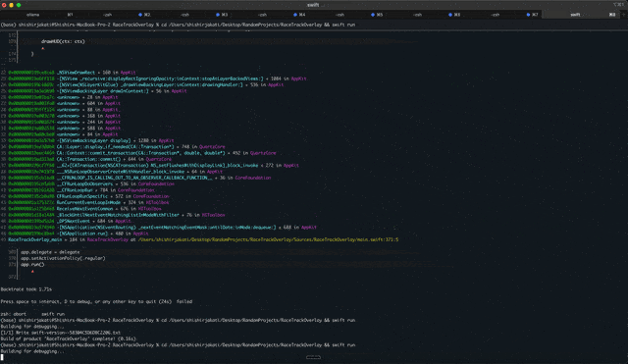
Task: Switch to the ollama tab
Action: point(39,15)
